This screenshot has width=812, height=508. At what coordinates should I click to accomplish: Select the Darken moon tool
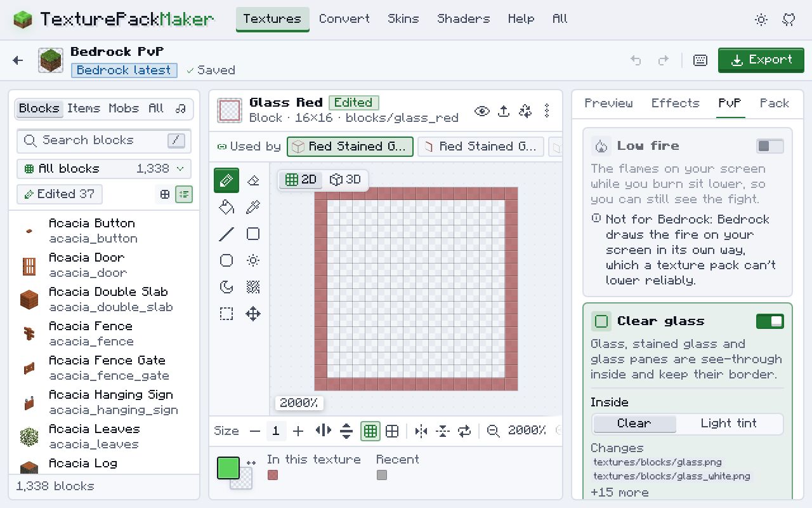(226, 287)
